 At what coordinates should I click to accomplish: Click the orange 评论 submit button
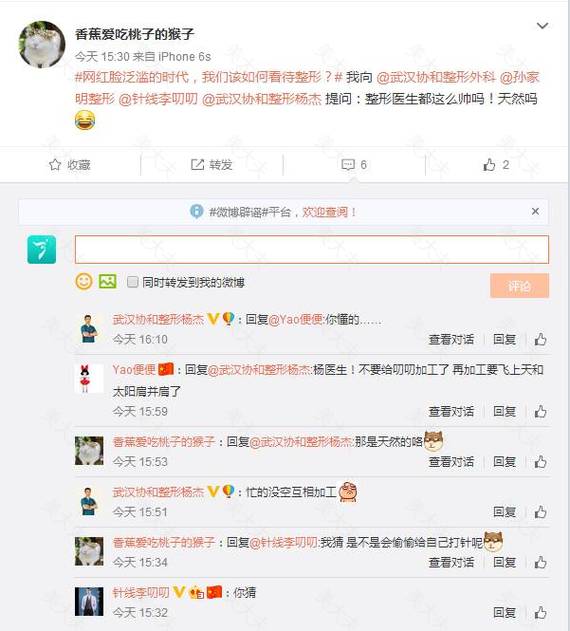tap(519, 286)
